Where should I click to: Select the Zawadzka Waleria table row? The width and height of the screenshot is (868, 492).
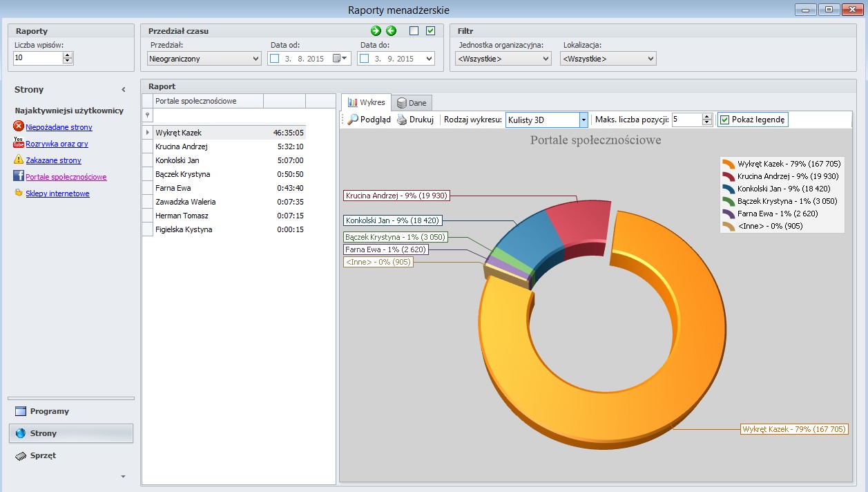pyautogui.click(x=229, y=202)
